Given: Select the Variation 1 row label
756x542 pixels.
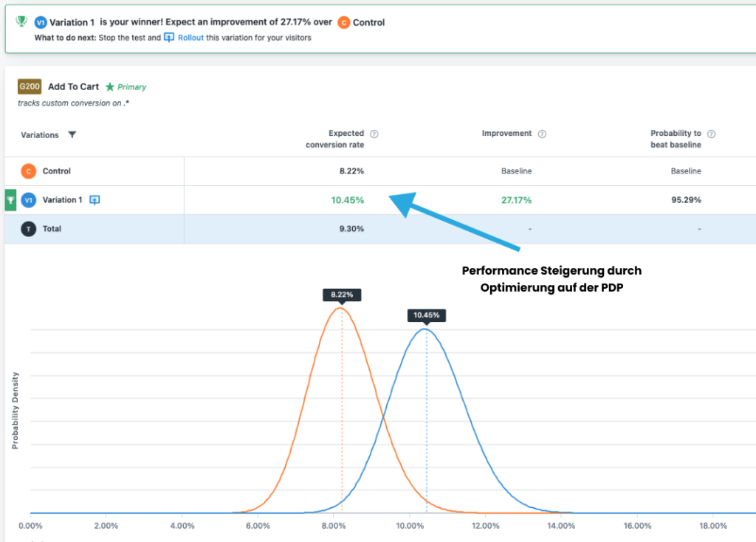Looking at the screenshot, I should 62,200.
